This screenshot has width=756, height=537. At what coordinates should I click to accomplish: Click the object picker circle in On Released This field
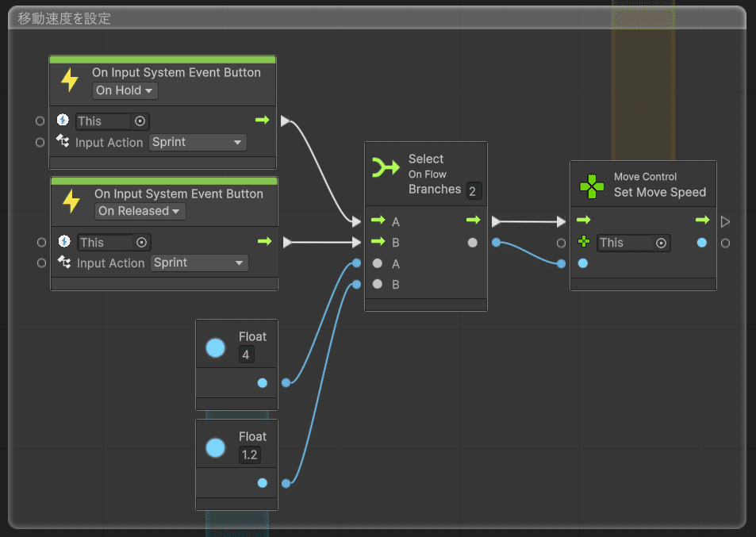tap(141, 242)
